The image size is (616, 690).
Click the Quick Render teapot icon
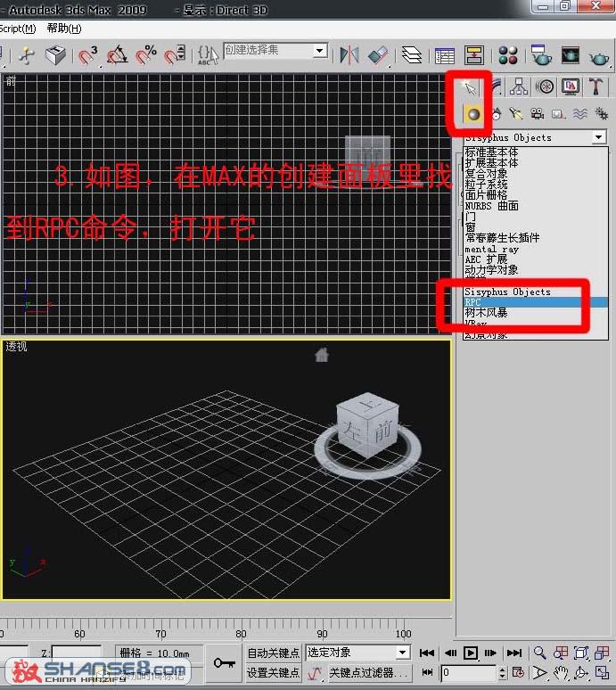click(x=599, y=57)
